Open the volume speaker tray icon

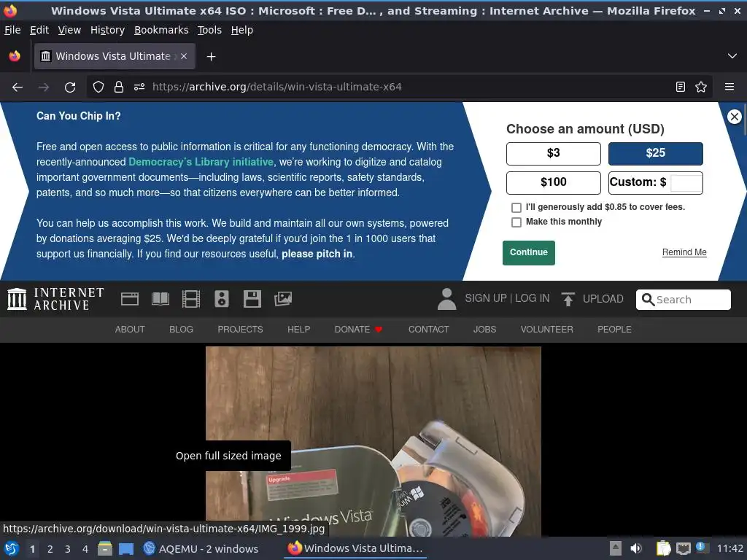636,548
